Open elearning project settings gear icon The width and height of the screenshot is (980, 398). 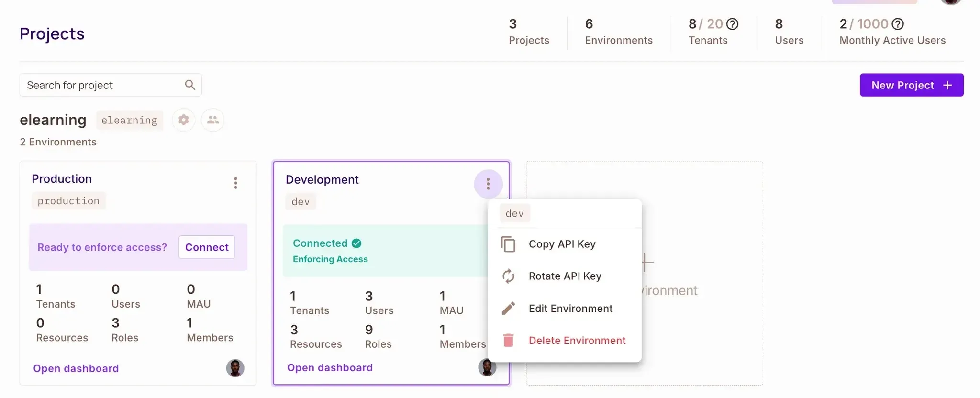click(x=183, y=120)
